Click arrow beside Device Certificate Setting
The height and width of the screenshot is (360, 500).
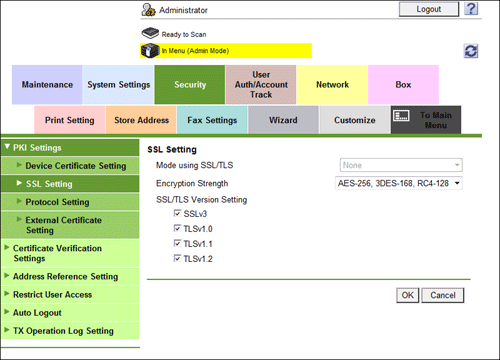point(19,165)
